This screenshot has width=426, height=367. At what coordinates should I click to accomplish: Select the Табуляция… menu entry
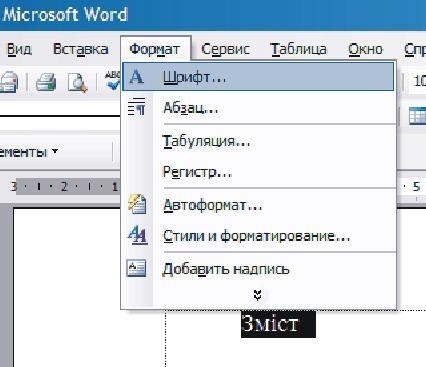pyautogui.click(x=258, y=141)
